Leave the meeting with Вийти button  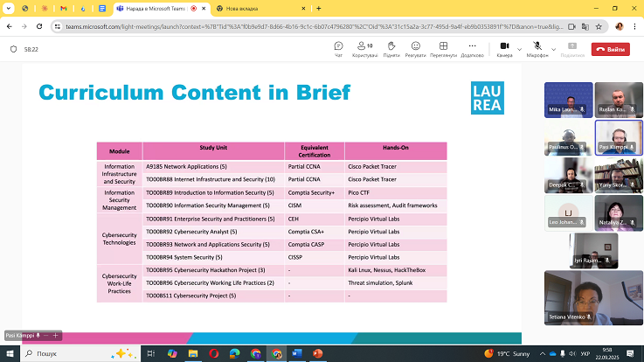click(x=610, y=49)
